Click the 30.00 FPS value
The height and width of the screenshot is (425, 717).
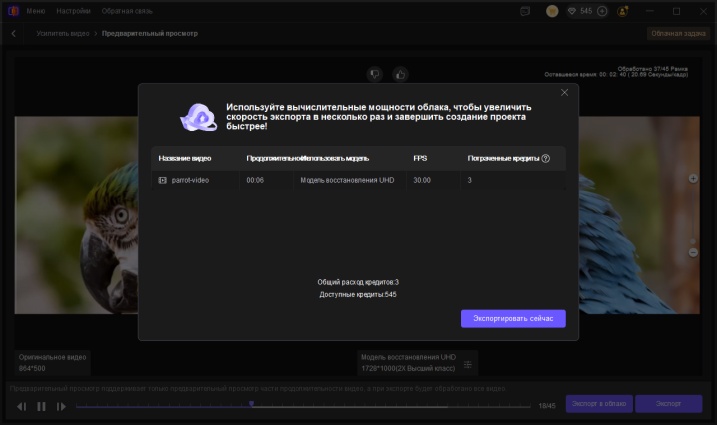[422, 180]
